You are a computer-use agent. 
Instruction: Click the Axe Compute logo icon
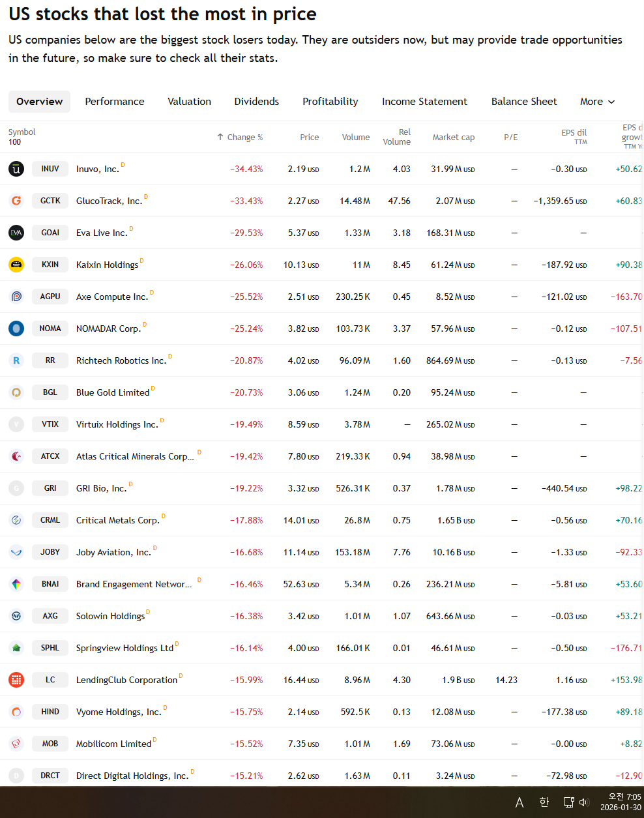point(16,297)
